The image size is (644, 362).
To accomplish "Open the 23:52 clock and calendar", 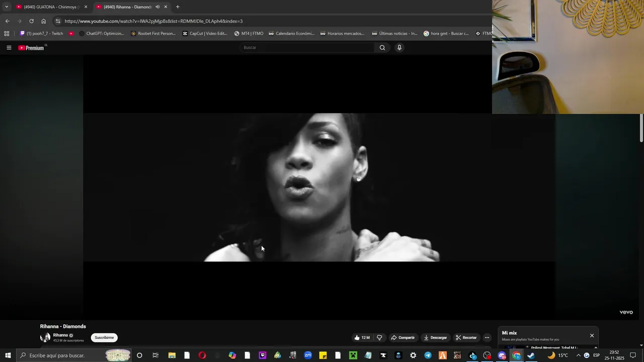I will coord(614,355).
